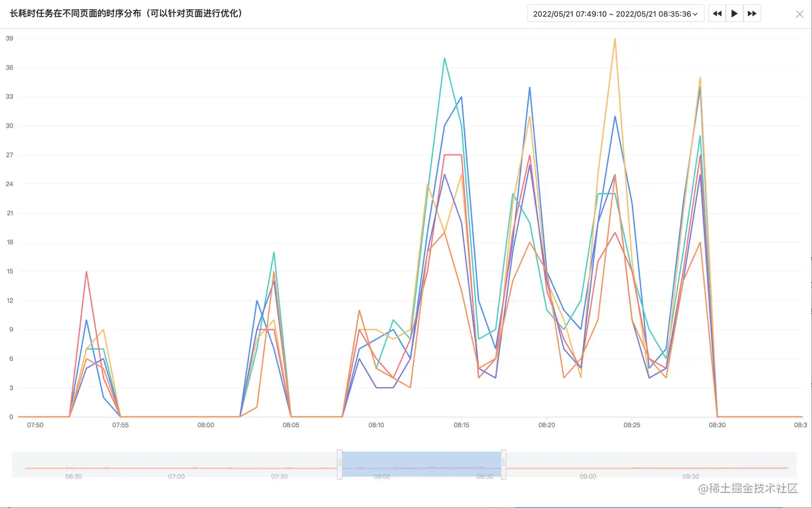The height and width of the screenshot is (508, 812).
Task: Click the chart title text
Action: coord(126,13)
